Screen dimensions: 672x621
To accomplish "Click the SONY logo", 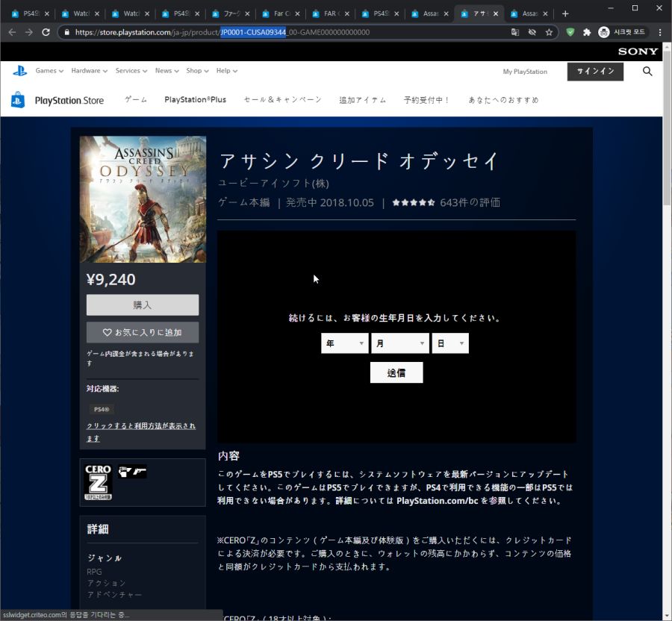I will [x=638, y=52].
